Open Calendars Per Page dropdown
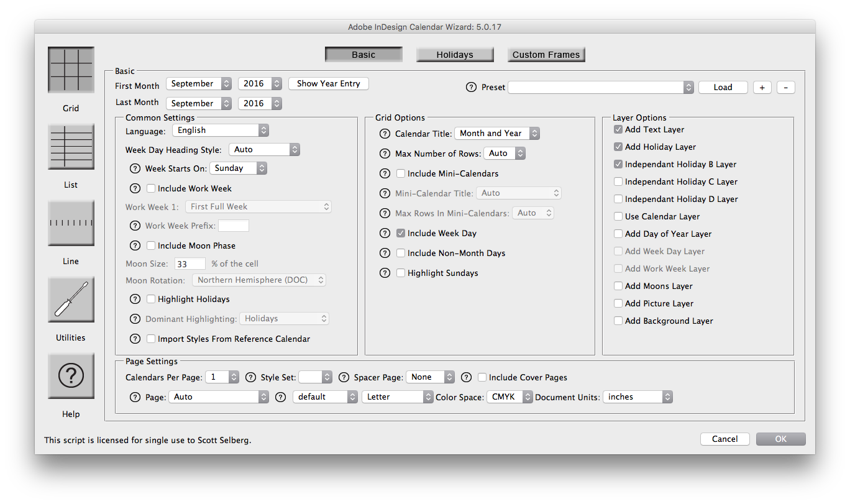This screenshot has height=504, width=850. pos(223,377)
